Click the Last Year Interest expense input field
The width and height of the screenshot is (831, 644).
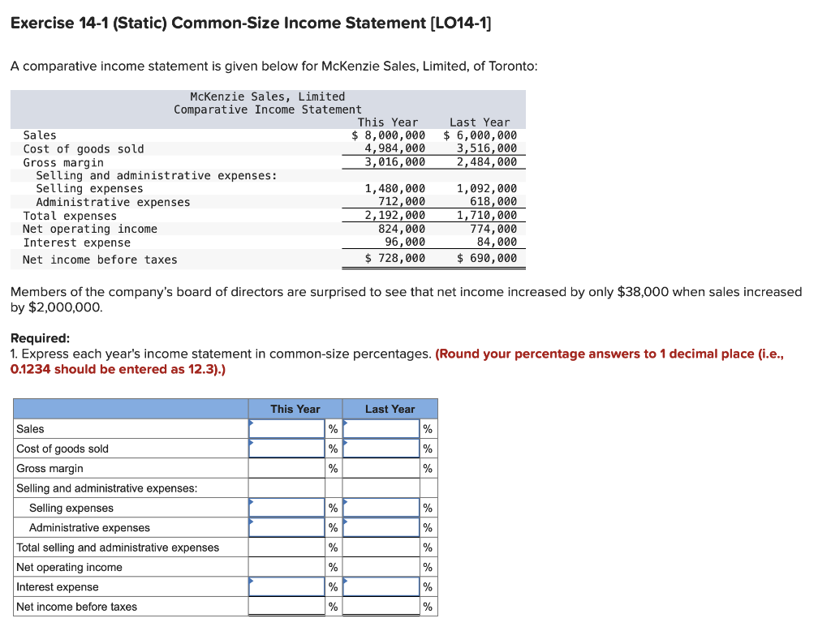tap(381, 586)
